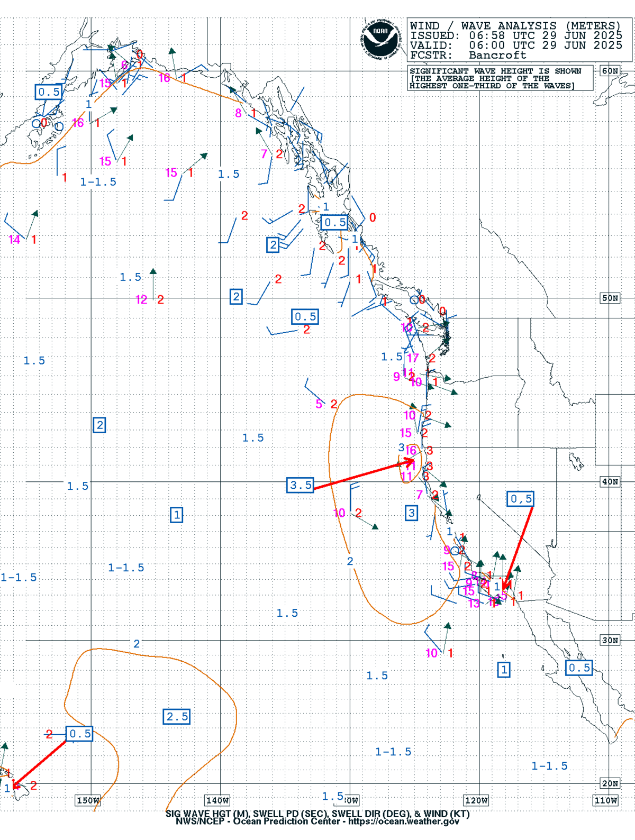Screen dimensions: 635x840
Task: Click the 60N latitude label
Action: (x=610, y=71)
